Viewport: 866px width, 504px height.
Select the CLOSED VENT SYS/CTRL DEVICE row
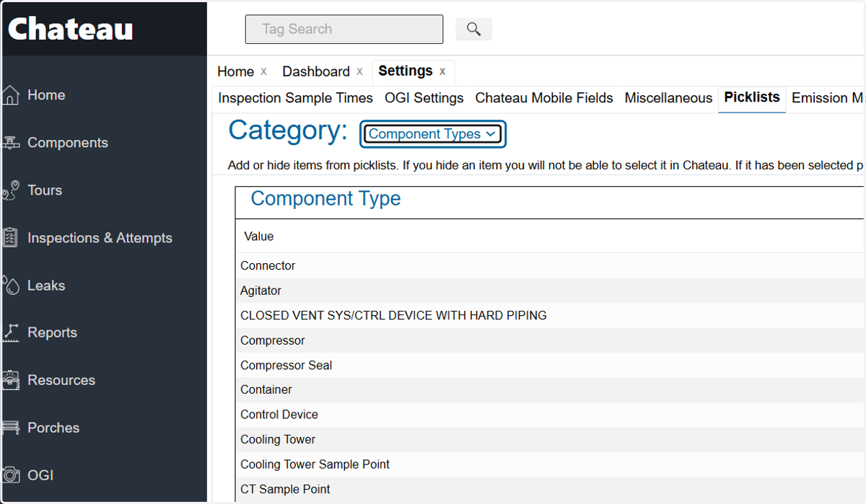click(550, 315)
